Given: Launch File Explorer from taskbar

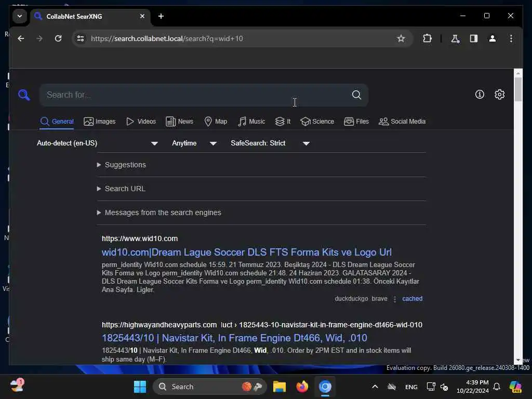Looking at the screenshot, I should tap(279, 387).
